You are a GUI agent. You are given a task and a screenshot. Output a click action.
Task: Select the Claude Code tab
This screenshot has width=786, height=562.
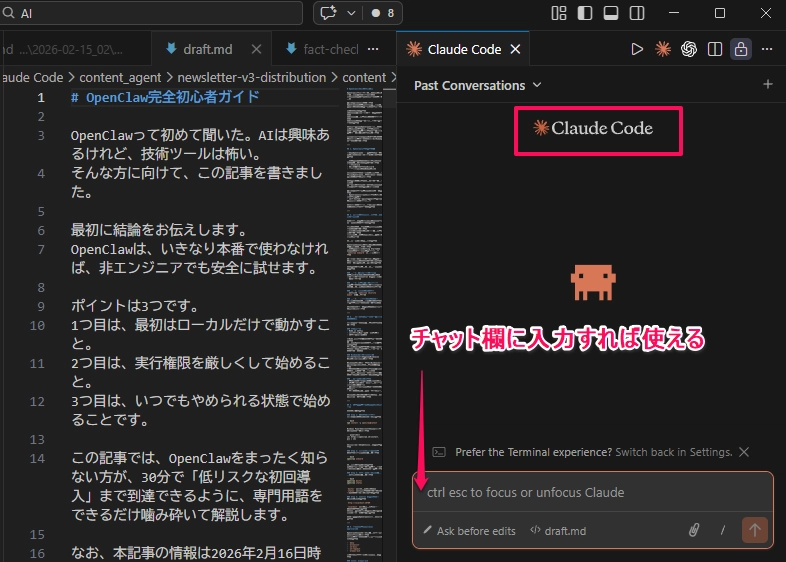(x=464, y=49)
